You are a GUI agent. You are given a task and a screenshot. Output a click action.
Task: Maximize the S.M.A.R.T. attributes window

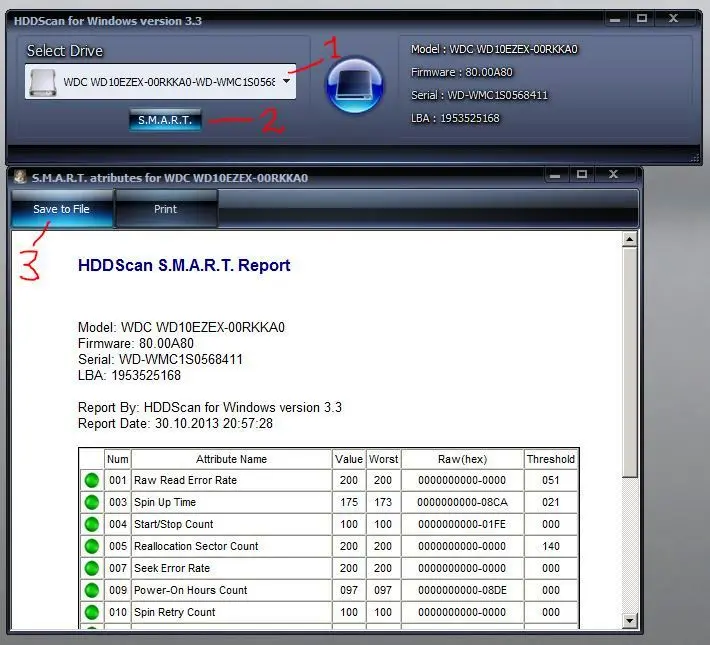[x=582, y=174]
